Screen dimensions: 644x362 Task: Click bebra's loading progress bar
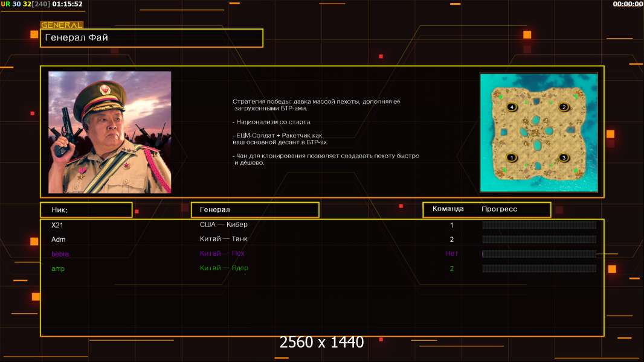539,254
